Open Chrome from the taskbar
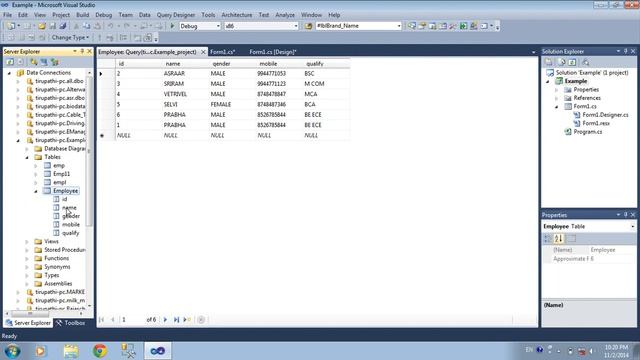The image size is (640, 360). [99, 351]
